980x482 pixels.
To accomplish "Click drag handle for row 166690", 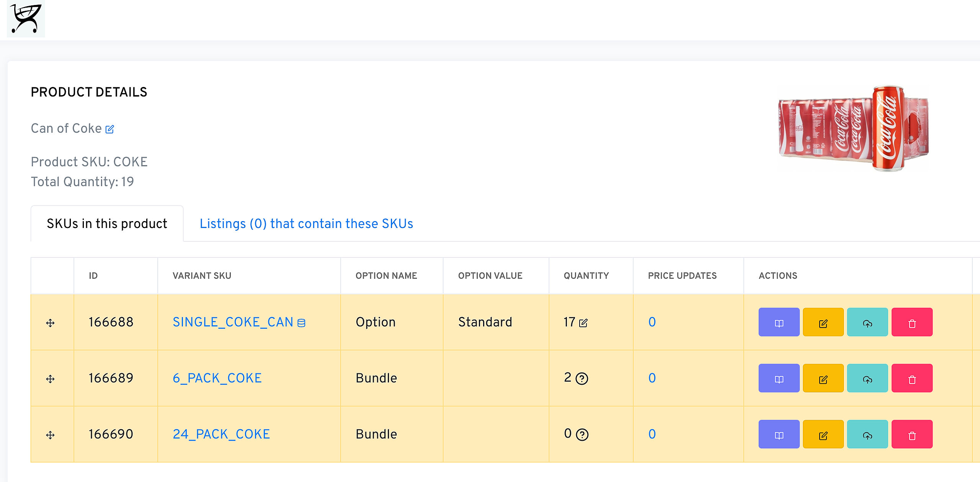I will [50, 435].
